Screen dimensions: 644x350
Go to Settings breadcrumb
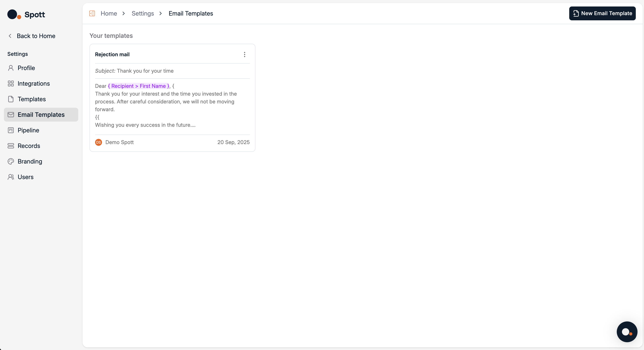(x=143, y=13)
